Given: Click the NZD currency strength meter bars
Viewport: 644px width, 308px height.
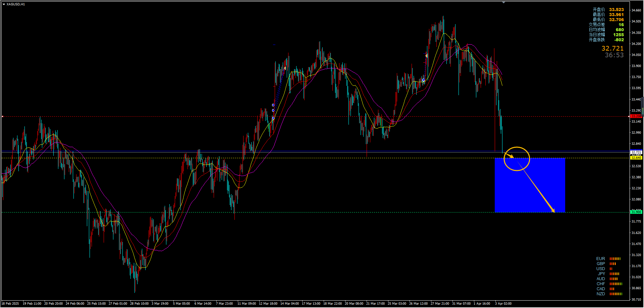Looking at the screenshot, I should tap(616, 294).
